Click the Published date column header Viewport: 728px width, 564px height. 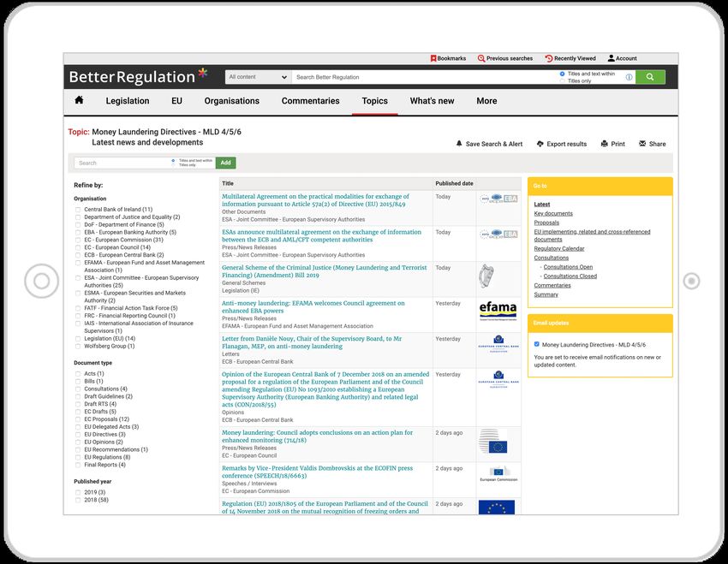pyautogui.click(x=454, y=184)
